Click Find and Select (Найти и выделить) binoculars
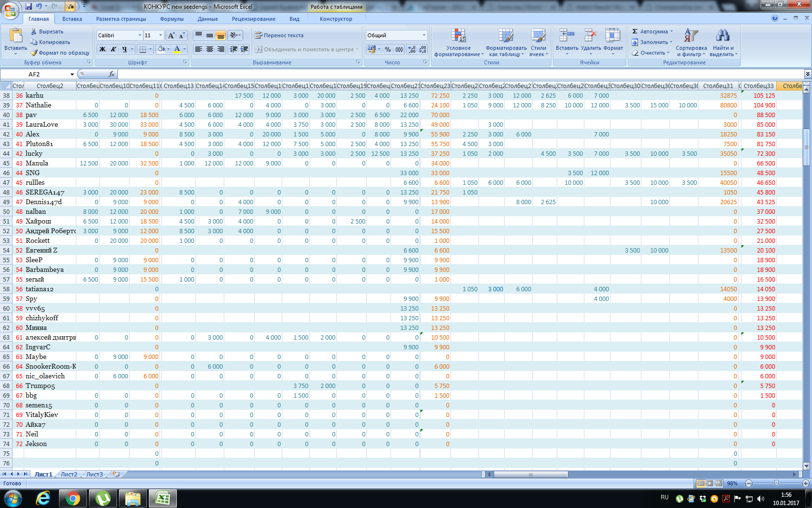 723,37
